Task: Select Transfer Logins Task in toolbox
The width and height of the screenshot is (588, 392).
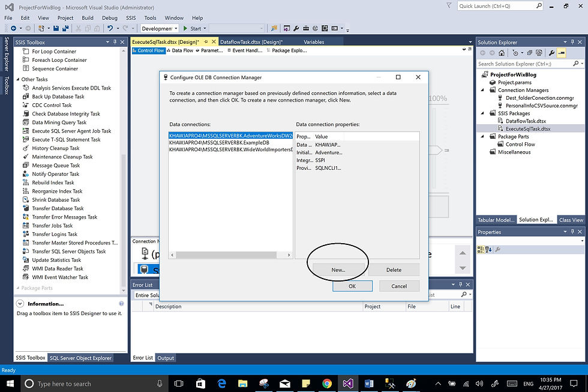Action: pyautogui.click(x=55, y=234)
